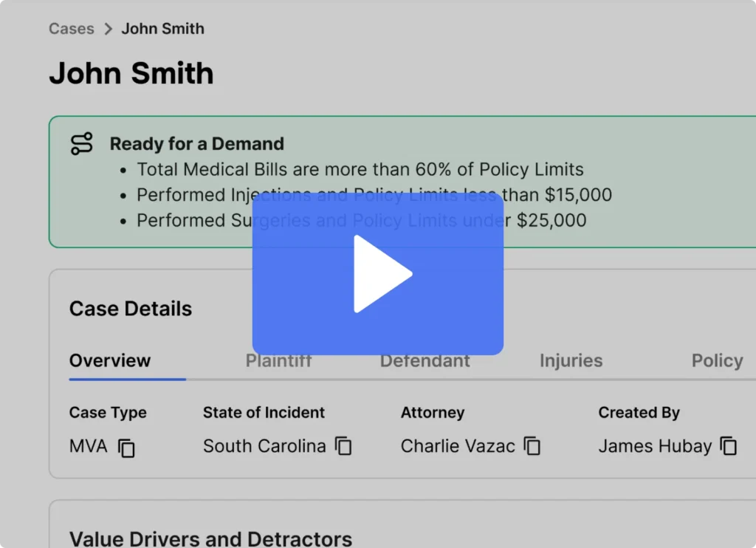
Task: Switch to the Injuries tab
Action: tap(571, 360)
